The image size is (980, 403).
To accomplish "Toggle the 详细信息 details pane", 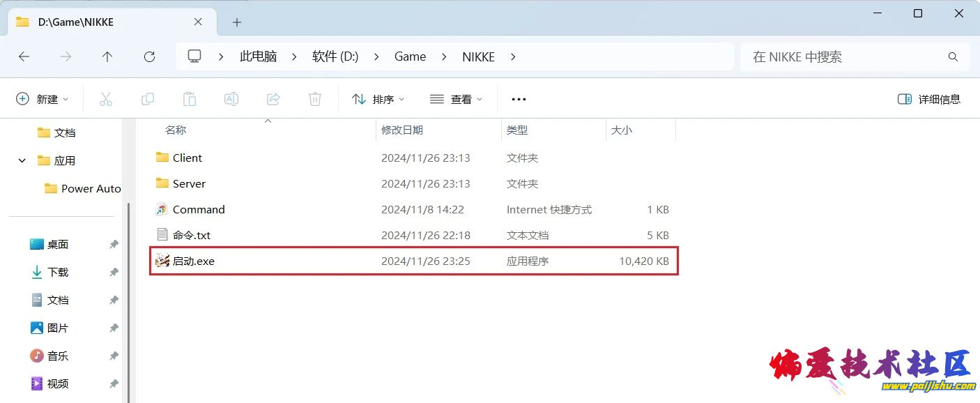I will (929, 99).
